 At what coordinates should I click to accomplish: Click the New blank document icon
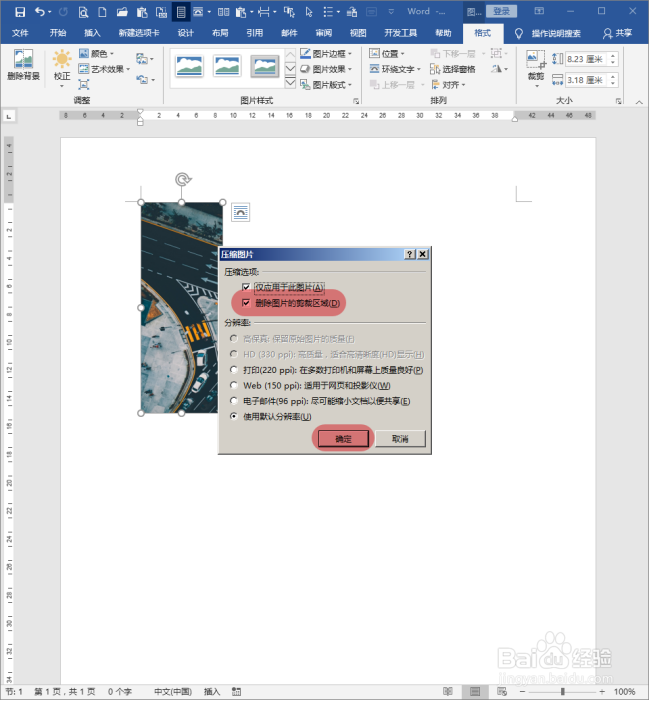(102, 12)
